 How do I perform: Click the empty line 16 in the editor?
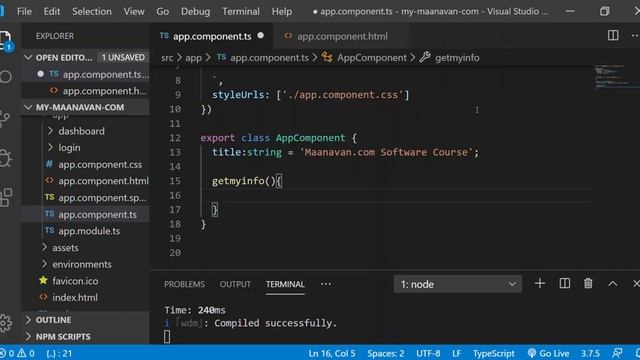click(396, 195)
